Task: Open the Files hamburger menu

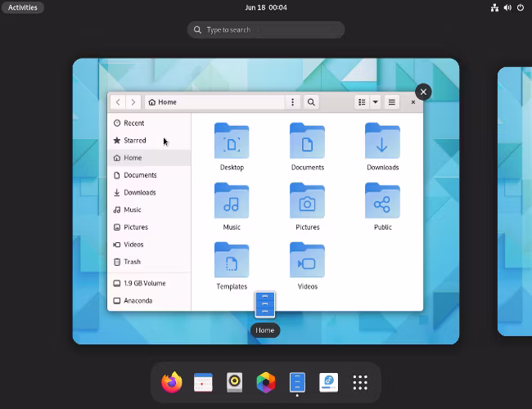Action: [391, 102]
